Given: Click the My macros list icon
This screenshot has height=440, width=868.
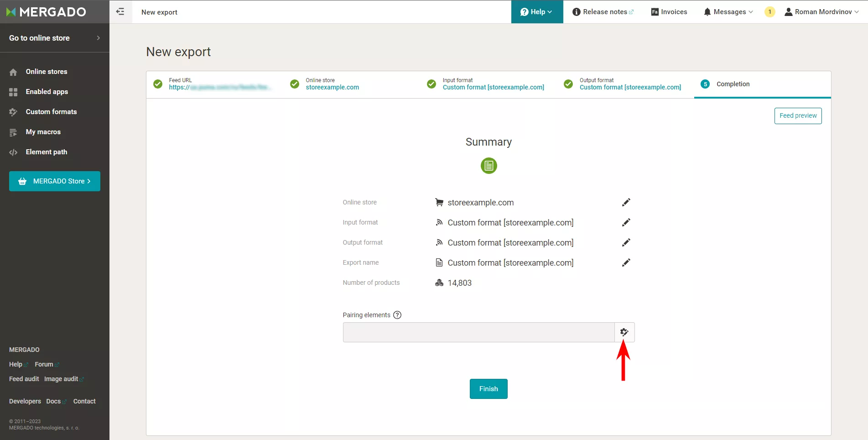Looking at the screenshot, I should [x=13, y=132].
